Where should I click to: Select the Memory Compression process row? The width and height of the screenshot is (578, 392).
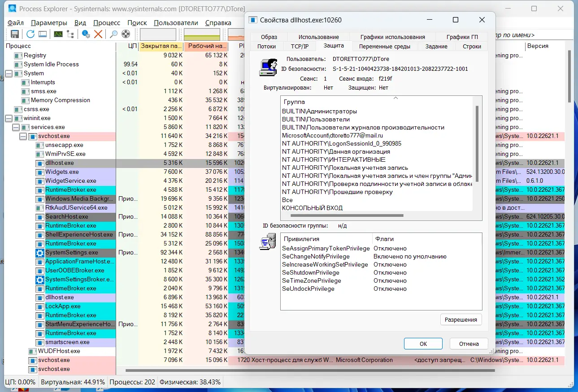click(60, 100)
